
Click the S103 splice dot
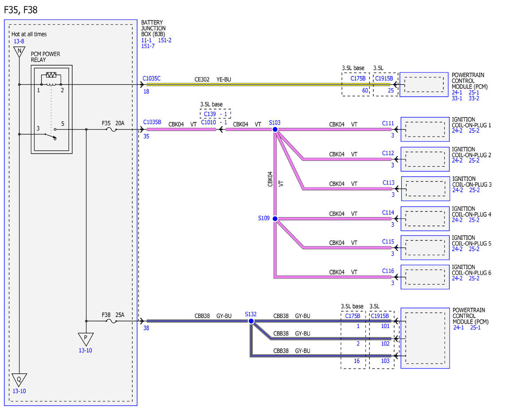275,129
